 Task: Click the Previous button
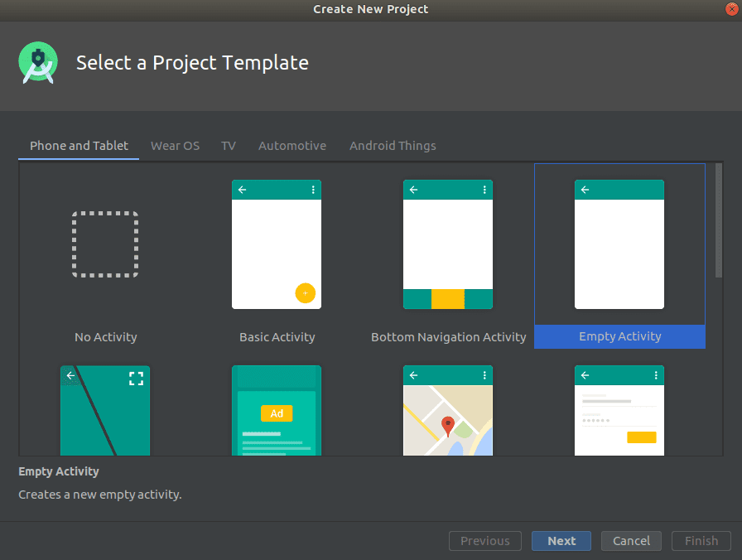coord(485,541)
